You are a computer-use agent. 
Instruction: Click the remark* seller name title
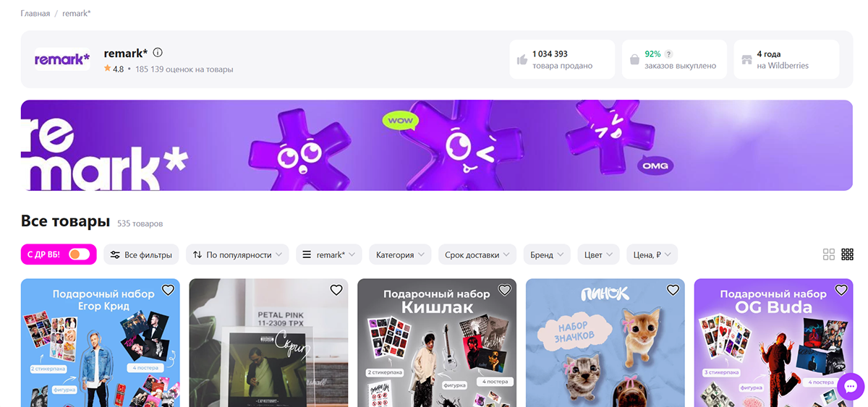(126, 53)
